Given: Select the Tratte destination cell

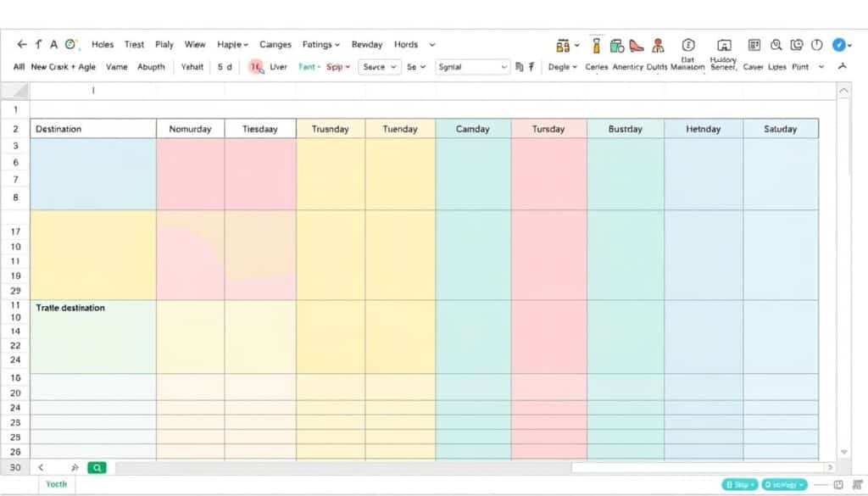Looking at the screenshot, I should coord(93,337).
